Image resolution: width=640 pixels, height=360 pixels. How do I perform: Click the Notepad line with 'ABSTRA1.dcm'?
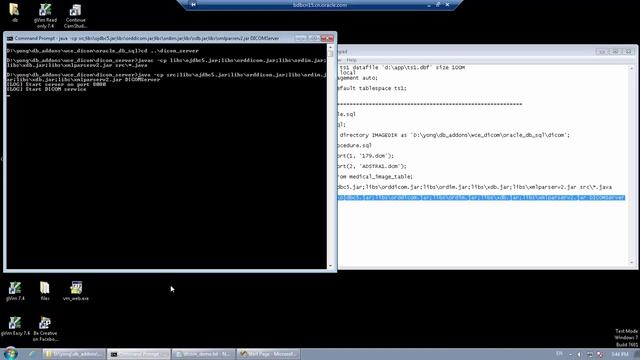pyautogui.click(x=372, y=166)
